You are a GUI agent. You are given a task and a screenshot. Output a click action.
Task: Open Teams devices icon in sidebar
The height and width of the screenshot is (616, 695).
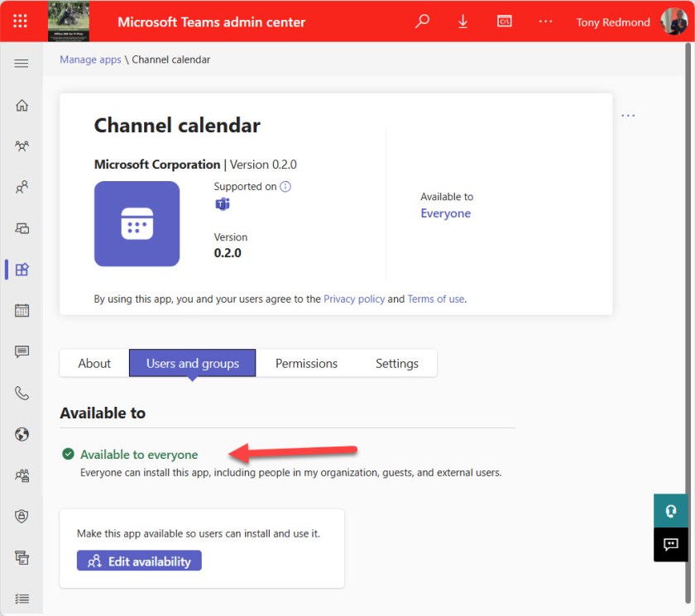[22, 228]
